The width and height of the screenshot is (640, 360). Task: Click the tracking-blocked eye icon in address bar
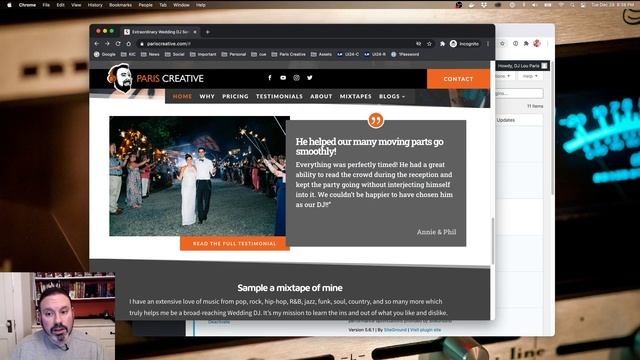pyautogui.click(x=418, y=44)
